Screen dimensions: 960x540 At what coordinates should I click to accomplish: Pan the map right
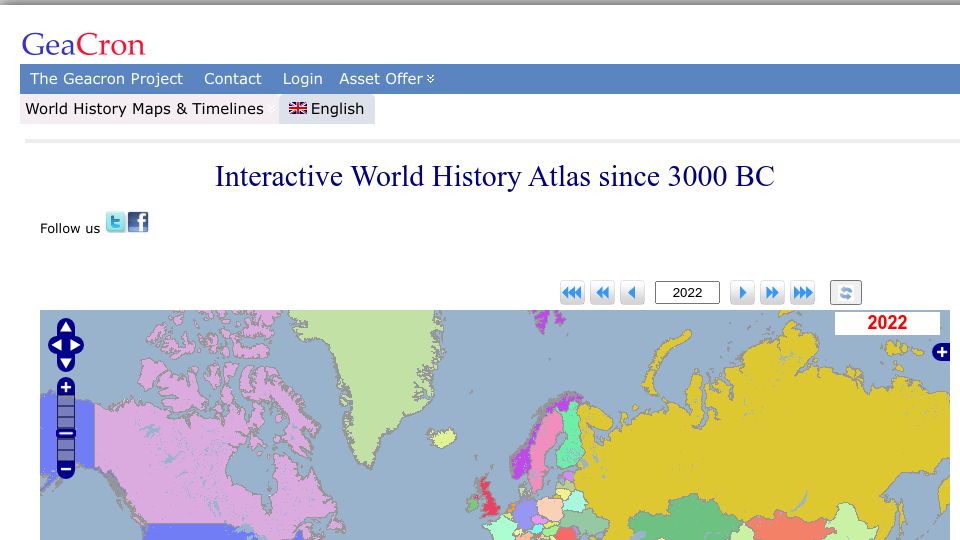point(76,345)
